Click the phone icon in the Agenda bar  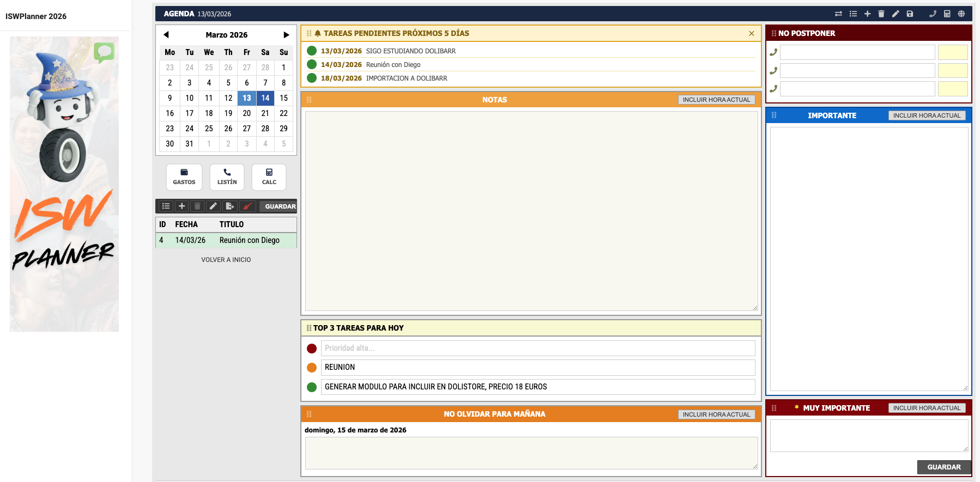(933, 14)
